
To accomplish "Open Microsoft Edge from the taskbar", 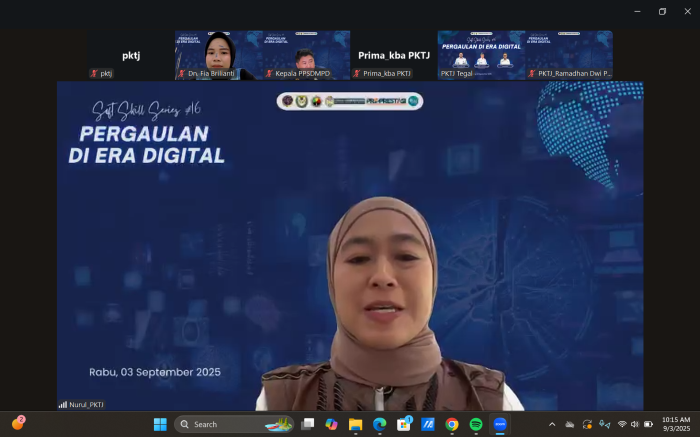I will 379,424.
